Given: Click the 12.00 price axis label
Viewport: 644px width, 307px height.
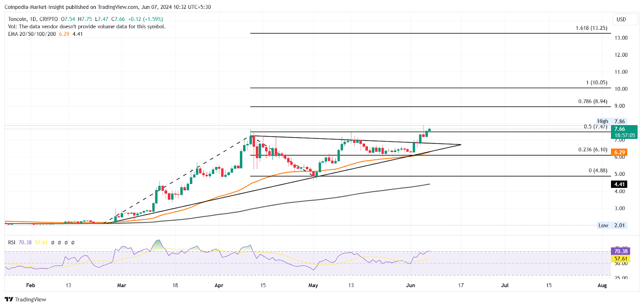Looking at the screenshot, I should [621, 55].
